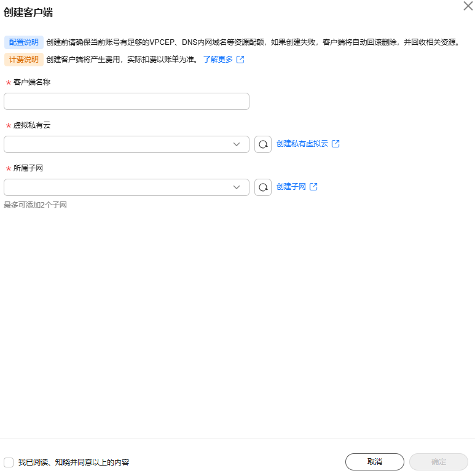The width and height of the screenshot is (475, 476).
Task: Click the refresh icon beside 所属子网 dropdown
Action: (x=263, y=187)
